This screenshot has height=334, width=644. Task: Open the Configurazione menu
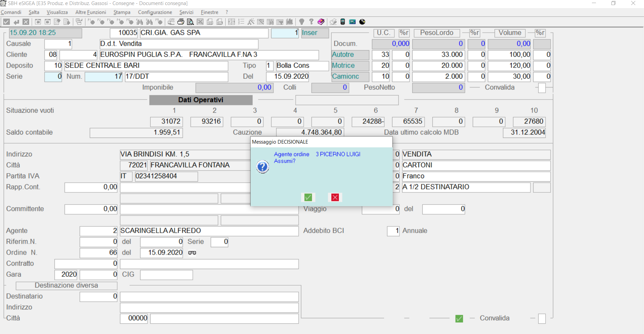coord(155,12)
